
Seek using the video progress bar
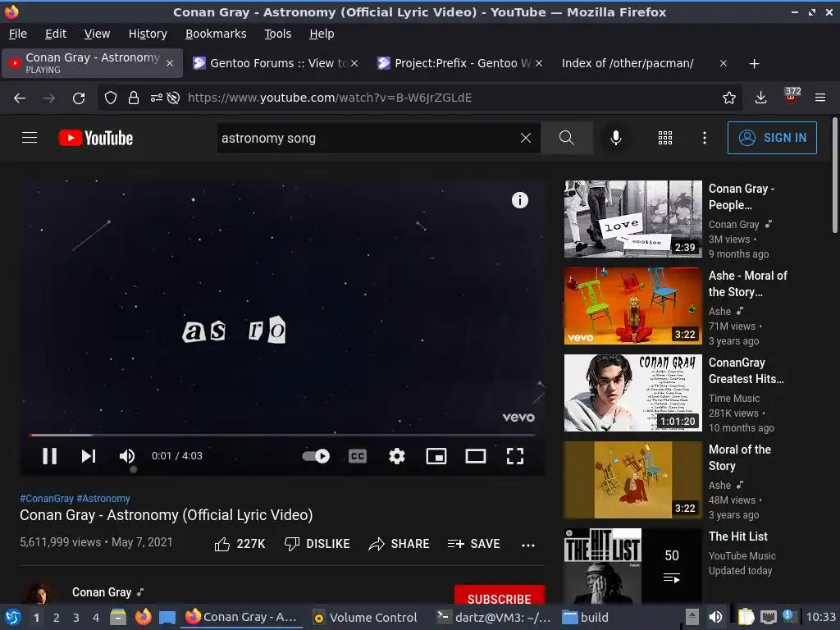282,435
